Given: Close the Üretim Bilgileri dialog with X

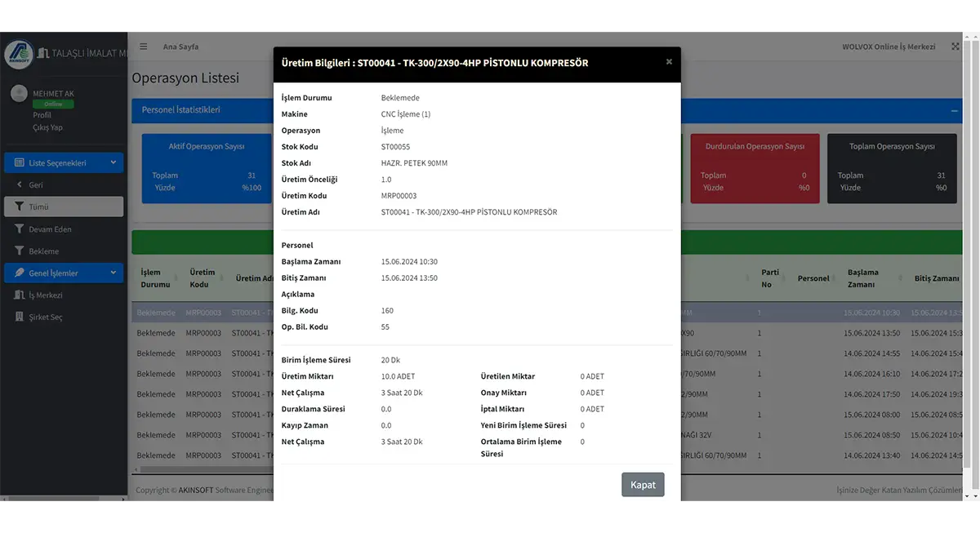Looking at the screenshot, I should (669, 62).
